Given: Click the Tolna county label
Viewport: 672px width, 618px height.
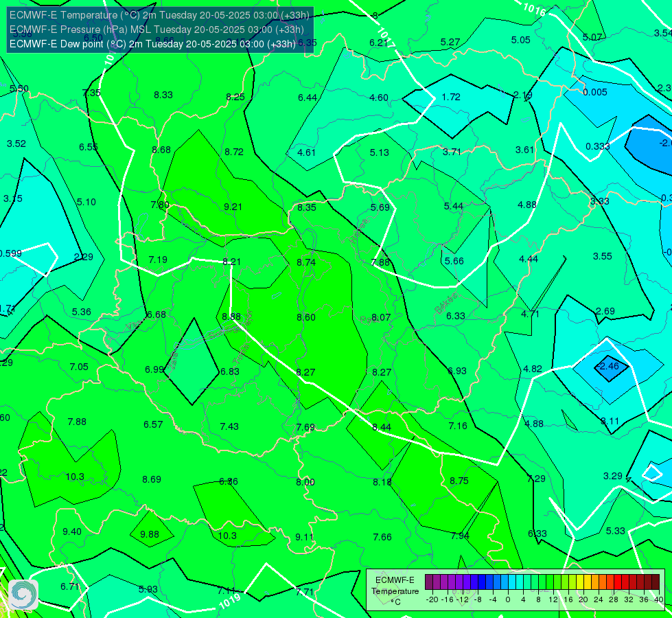Looking at the screenshot, I should pyautogui.click(x=242, y=354).
